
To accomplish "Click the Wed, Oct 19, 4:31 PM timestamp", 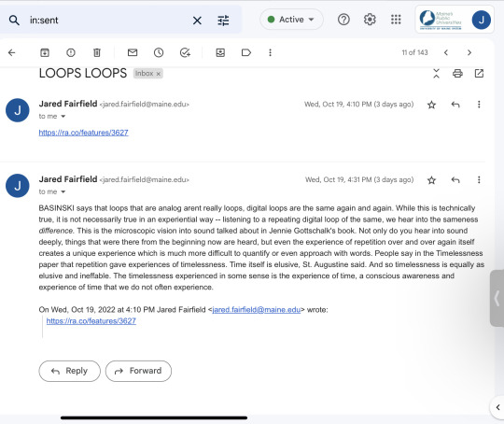I will click(359, 180).
